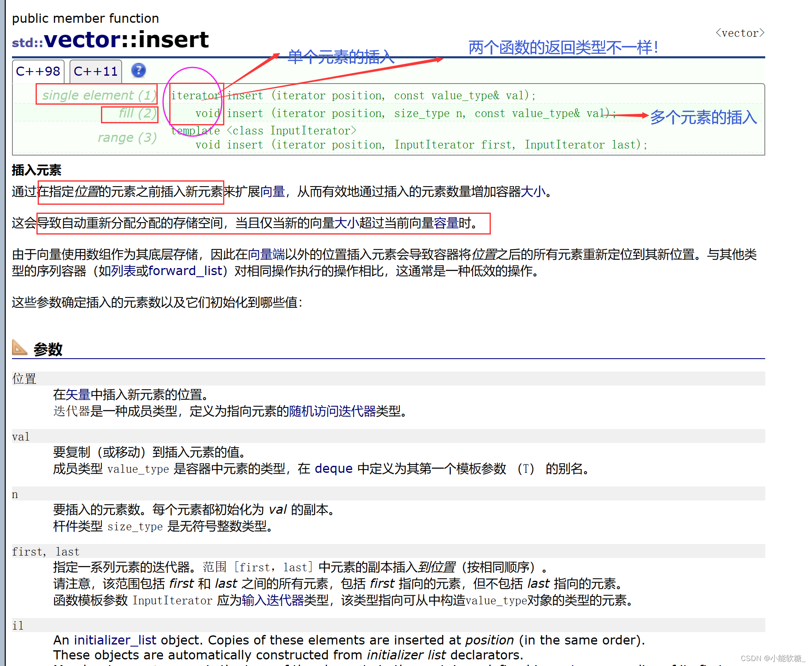The image size is (812, 666).
Task: Open the 矢量 link under 位置 parameter
Action: (78, 395)
